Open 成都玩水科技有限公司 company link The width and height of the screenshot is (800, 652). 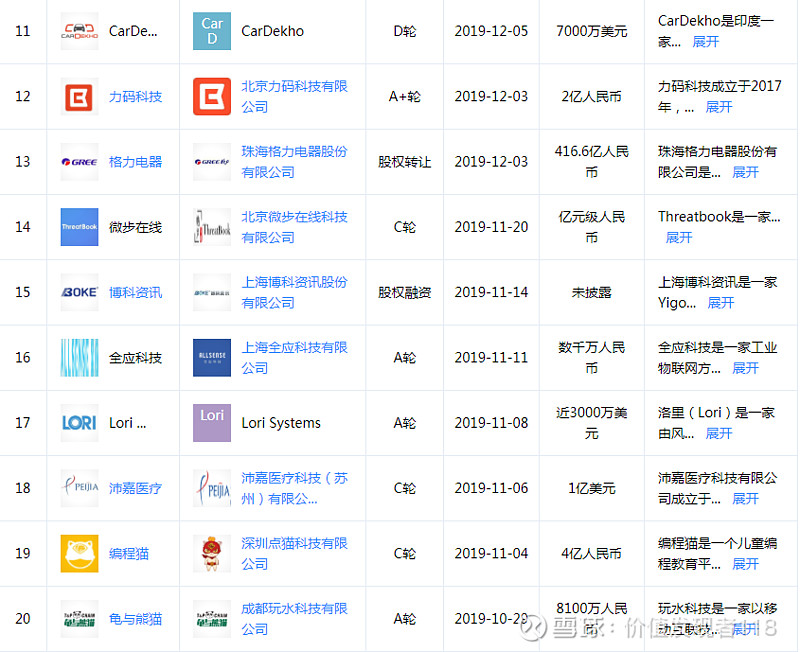click(294, 619)
